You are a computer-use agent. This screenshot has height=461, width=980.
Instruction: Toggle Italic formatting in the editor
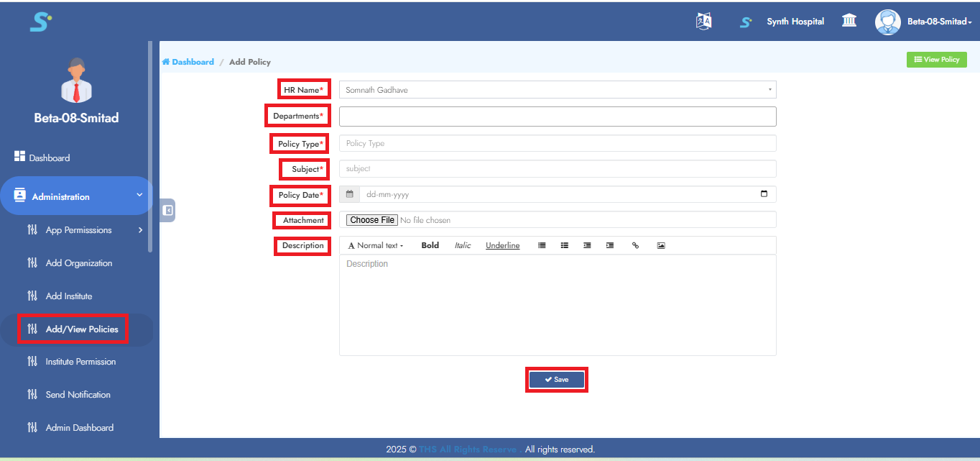[462, 246]
